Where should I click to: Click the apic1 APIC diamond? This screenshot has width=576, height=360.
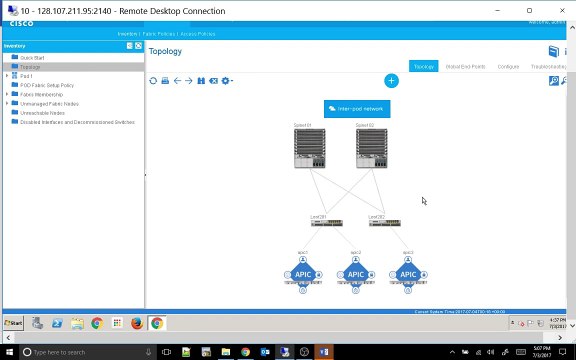click(303, 275)
